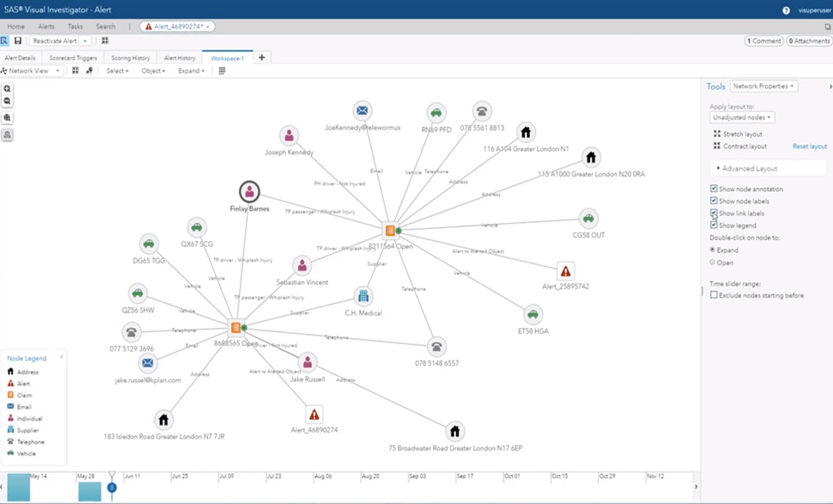This screenshot has height=504, width=833.
Task: Click the zoom-to-fit magnifier icon
Action: click(x=8, y=117)
